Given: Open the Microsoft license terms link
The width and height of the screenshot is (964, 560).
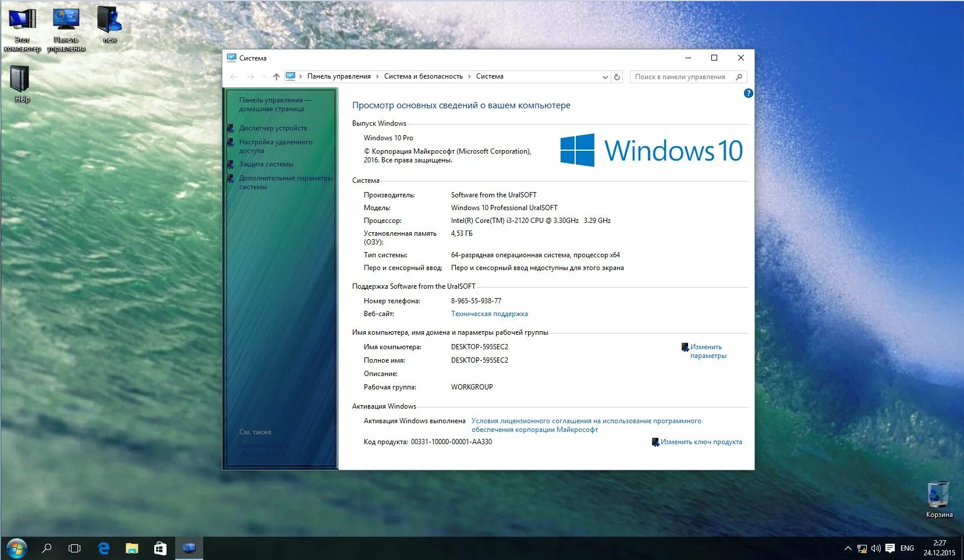Looking at the screenshot, I should click(x=586, y=425).
